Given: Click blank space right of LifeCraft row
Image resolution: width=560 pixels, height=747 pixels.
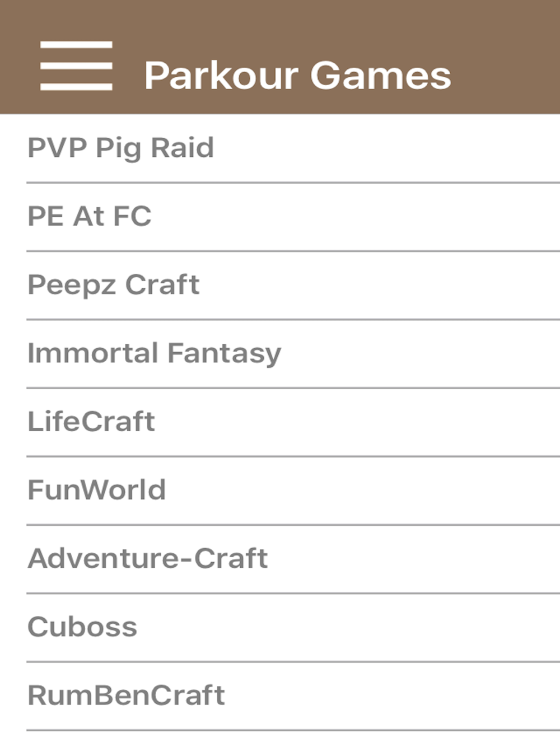Looking at the screenshot, I should (x=358, y=422).
